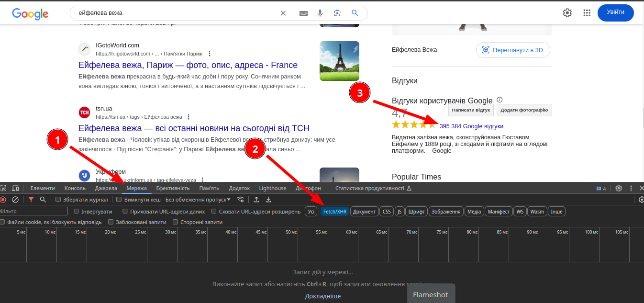Open the Джерела tab
This screenshot has width=644, height=303.
106,188
